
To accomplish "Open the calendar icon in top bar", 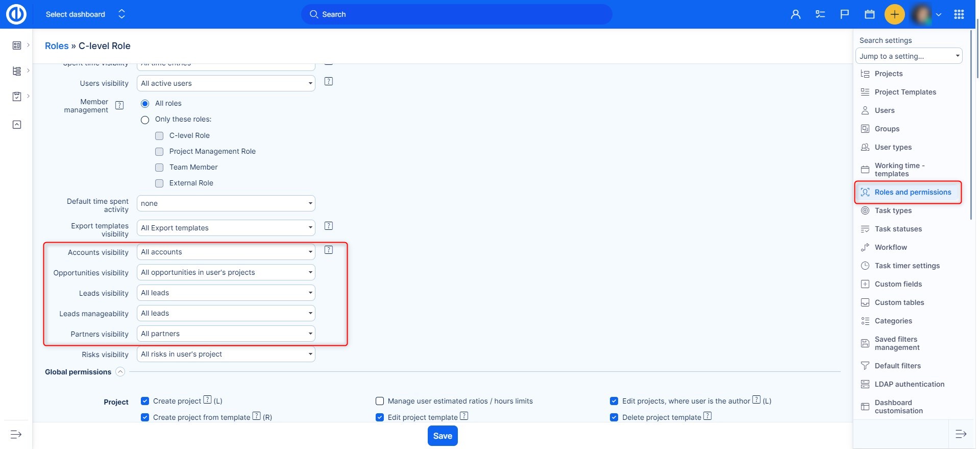I will [x=870, y=14].
